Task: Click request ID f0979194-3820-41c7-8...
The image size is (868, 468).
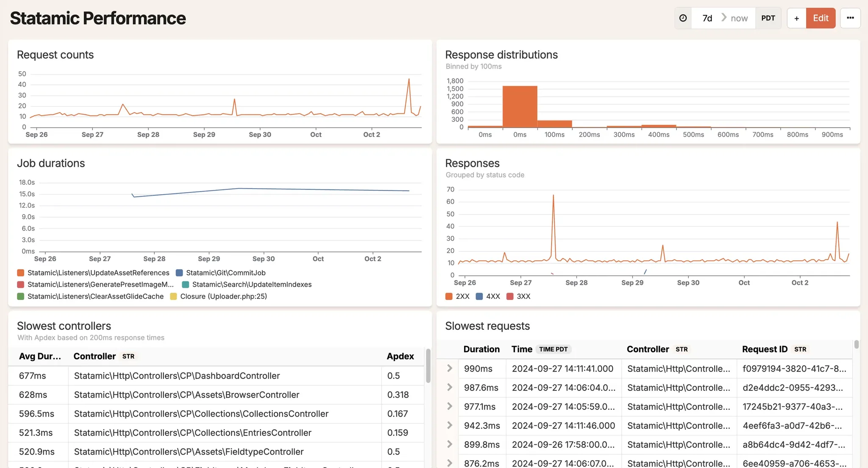Action: point(794,368)
